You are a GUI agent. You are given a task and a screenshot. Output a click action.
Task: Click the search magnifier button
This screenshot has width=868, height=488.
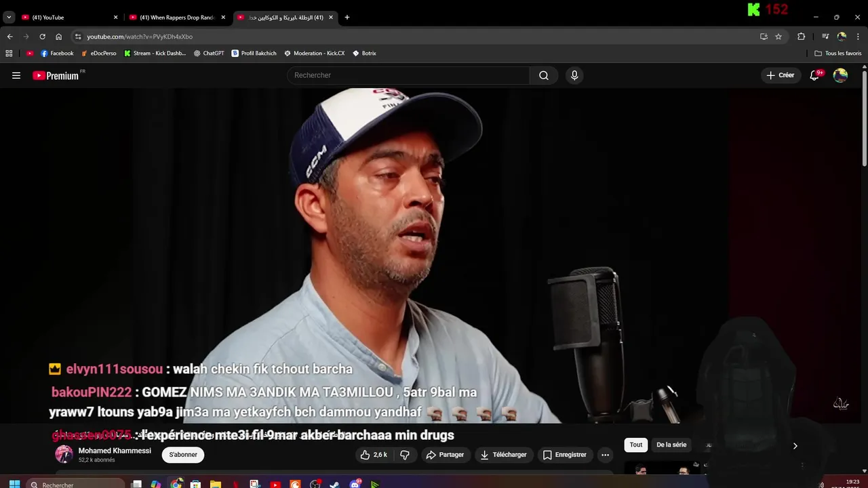click(544, 75)
